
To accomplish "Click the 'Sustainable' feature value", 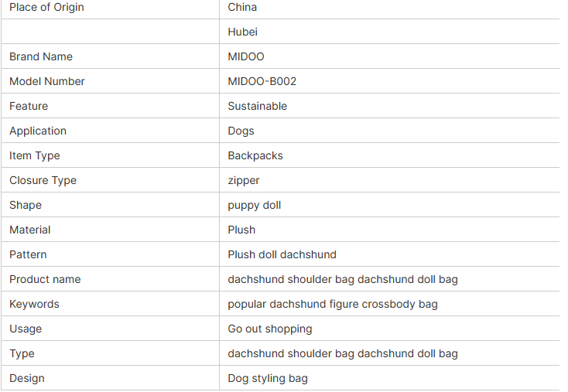I will (x=257, y=106).
